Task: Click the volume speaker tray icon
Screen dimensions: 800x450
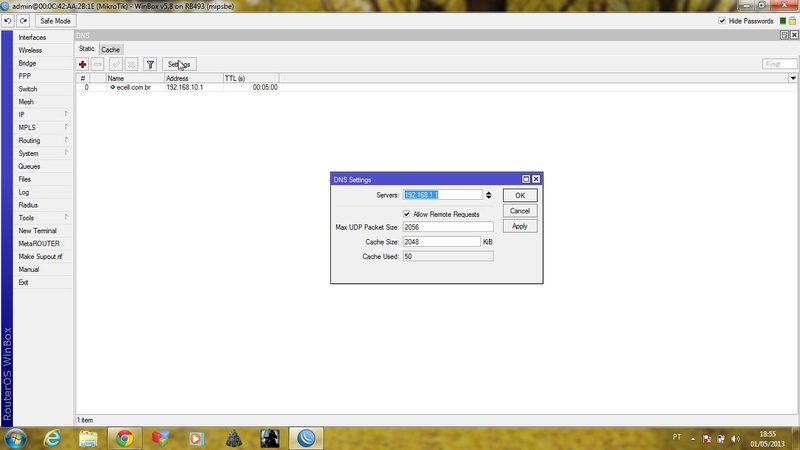Action: click(x=735, y=439)
